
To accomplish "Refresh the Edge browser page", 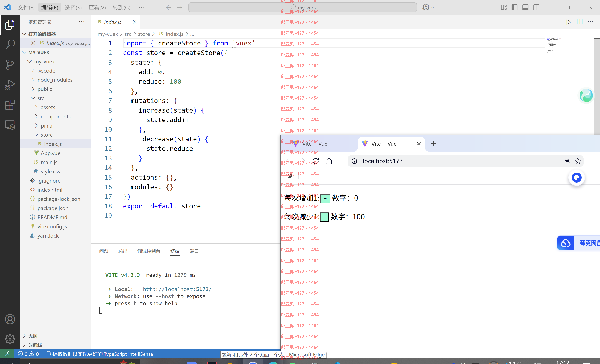I will (x=316, y=161).
